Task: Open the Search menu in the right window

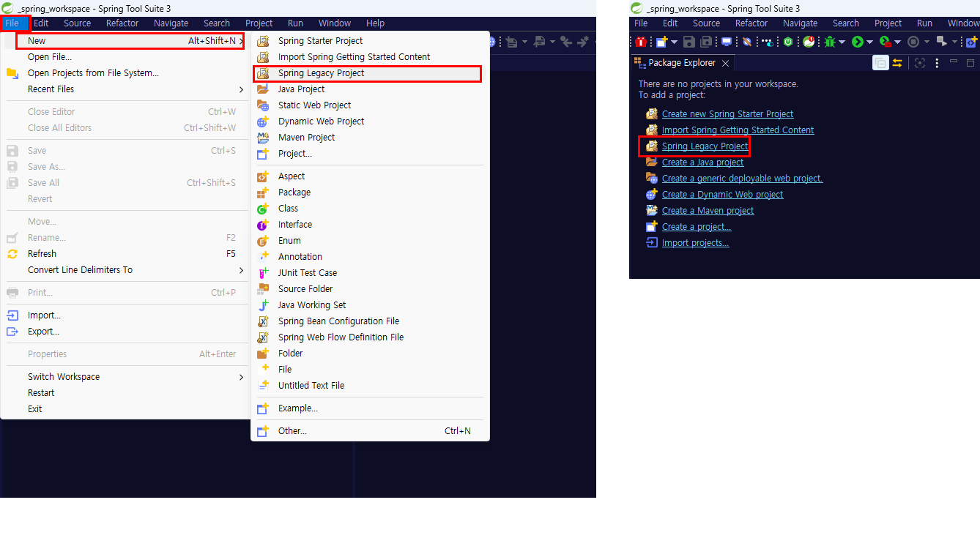Action: click(x=845, y=23)
